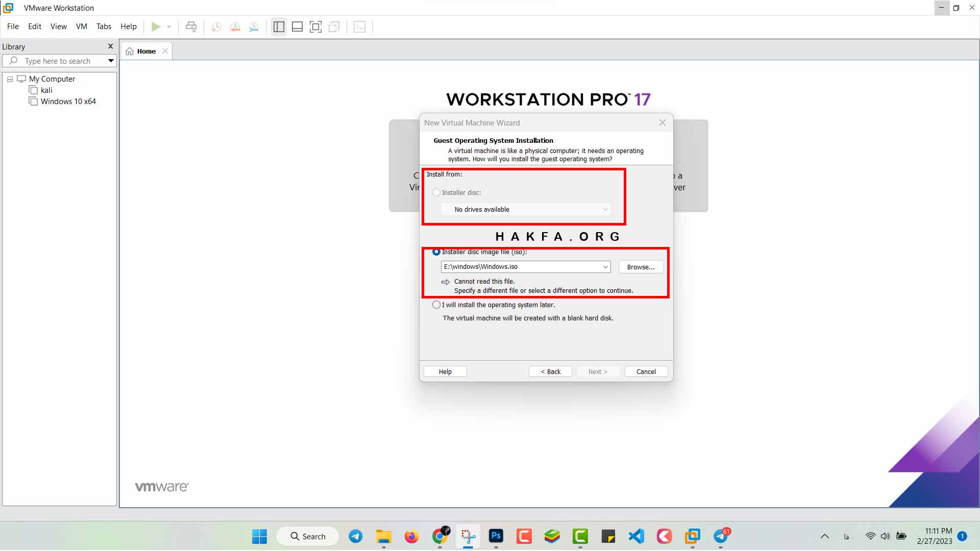
Task: Open the Windows Start menu
Action: point(259,536)
